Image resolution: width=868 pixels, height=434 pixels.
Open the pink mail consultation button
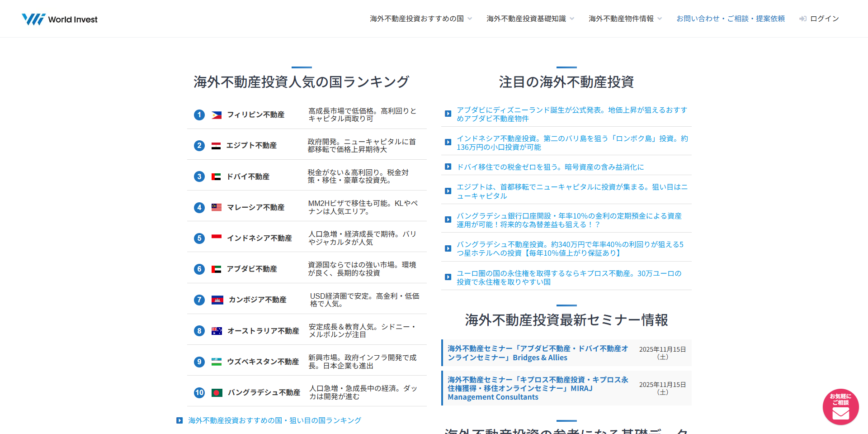(x=840, y=406)
